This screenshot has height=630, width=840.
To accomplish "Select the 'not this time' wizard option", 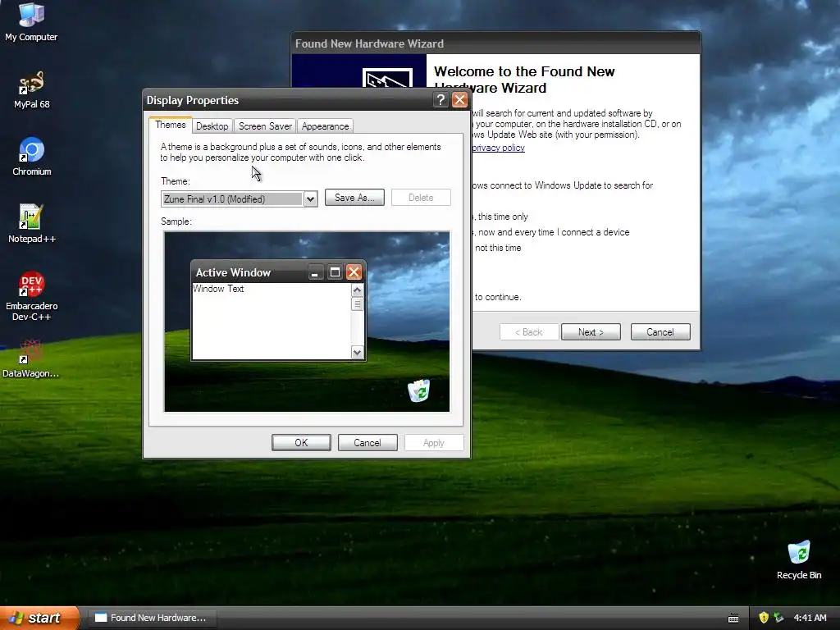I will pos(497,248).
